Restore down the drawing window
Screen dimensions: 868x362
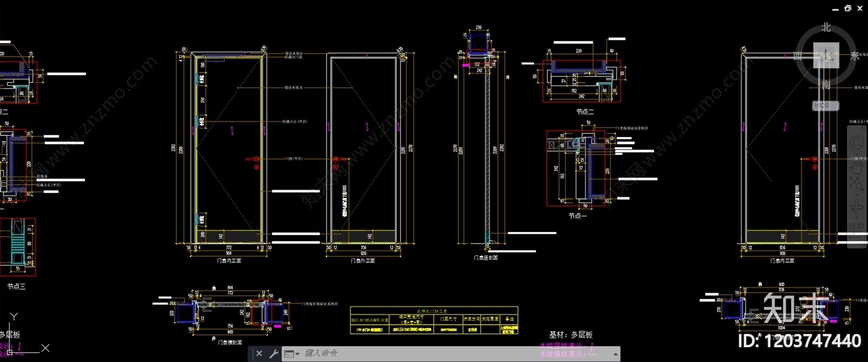tap(848, 8)
